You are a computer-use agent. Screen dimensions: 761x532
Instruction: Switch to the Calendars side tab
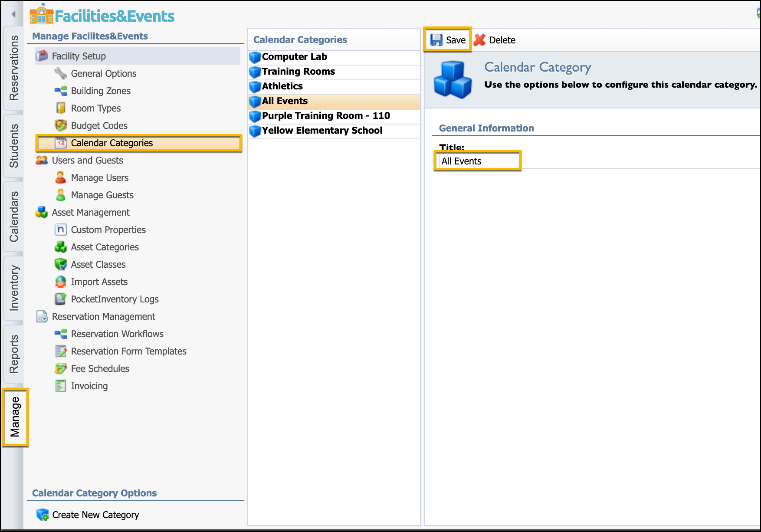click(14, 216)
